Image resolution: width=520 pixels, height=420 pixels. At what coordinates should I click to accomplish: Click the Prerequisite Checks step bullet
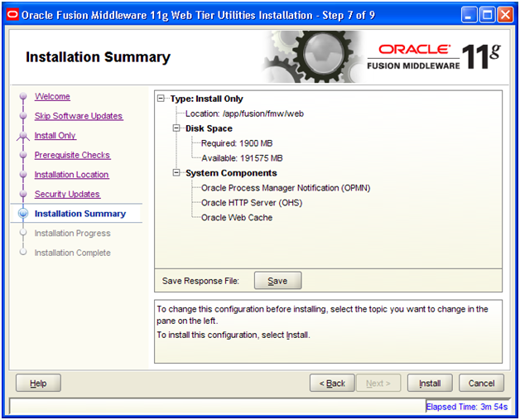point(23,155)
